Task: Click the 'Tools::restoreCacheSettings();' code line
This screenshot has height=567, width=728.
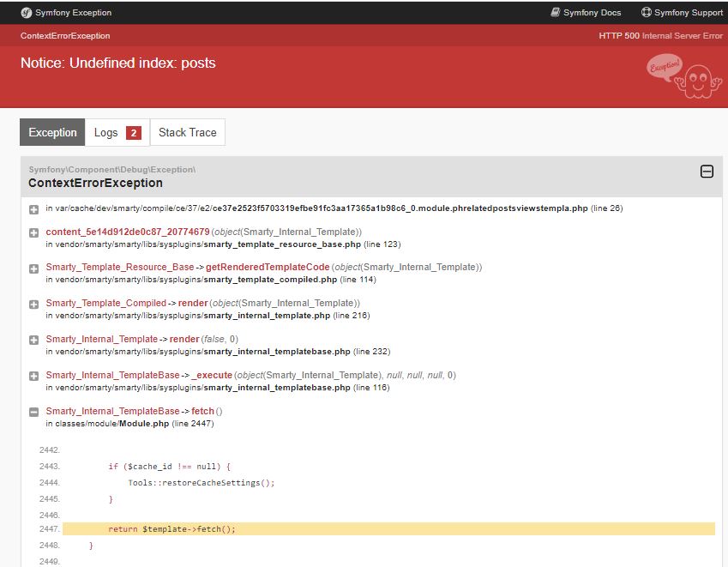Action: [x=201, y=483]
